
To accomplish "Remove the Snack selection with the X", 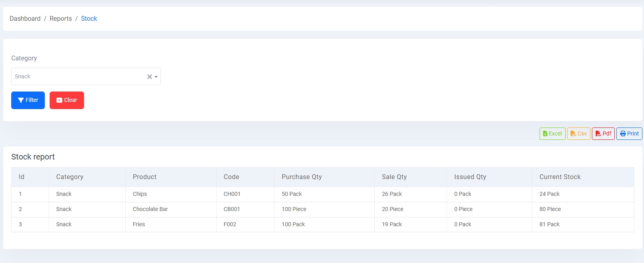I will [149, 77].
